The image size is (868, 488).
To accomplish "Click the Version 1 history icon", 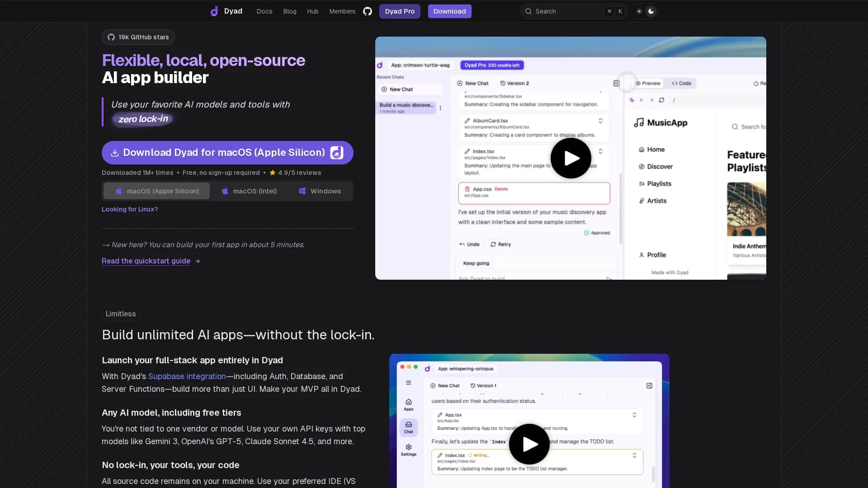I will pyautogui.click(x=473, y=386).
